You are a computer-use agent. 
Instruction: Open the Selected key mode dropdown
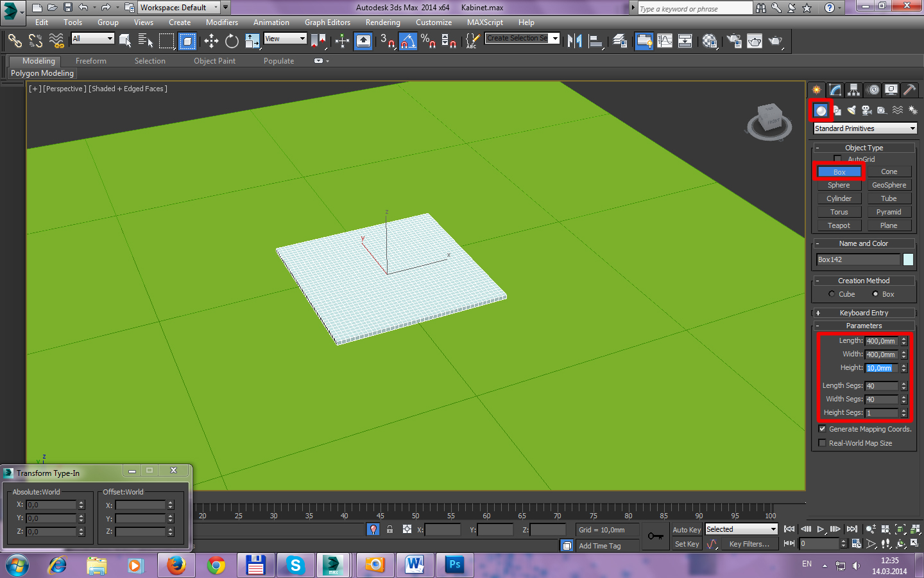coord(741,529)
